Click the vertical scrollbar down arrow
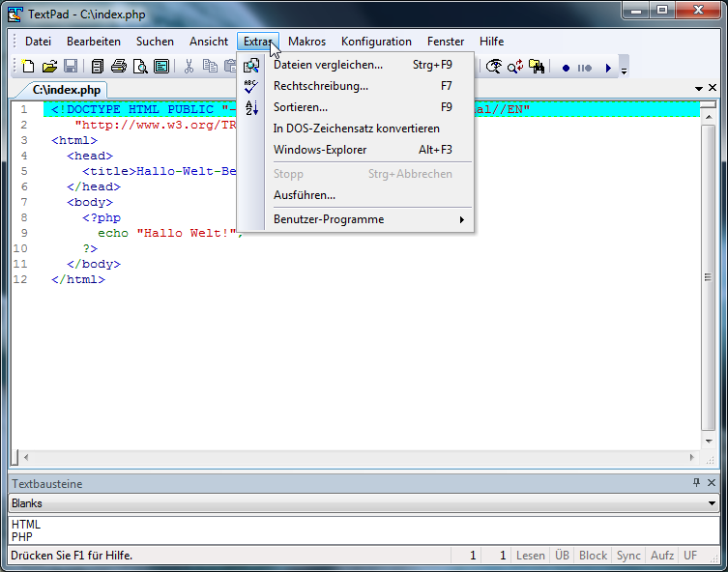This screenshot has width=728, height=572. [x=709, y=442]
